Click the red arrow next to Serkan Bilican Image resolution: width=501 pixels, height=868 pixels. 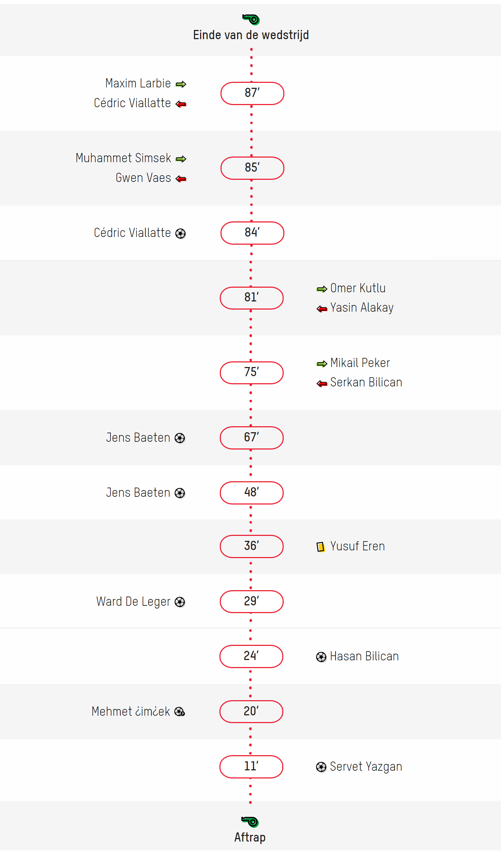(322, 384)
